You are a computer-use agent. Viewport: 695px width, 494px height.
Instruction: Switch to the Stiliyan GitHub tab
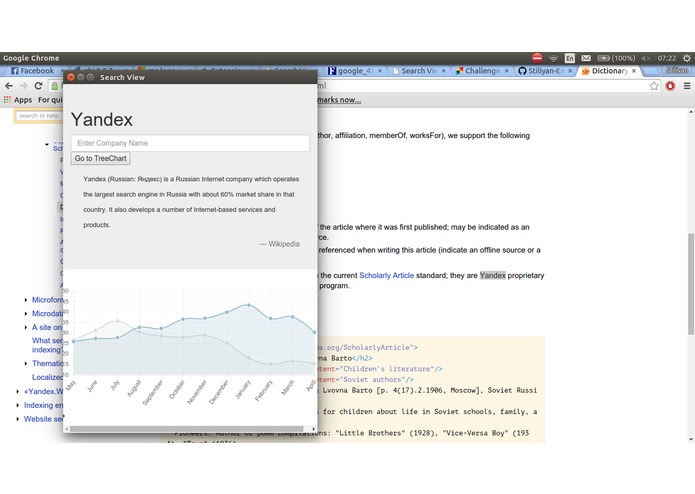[545, 71]
